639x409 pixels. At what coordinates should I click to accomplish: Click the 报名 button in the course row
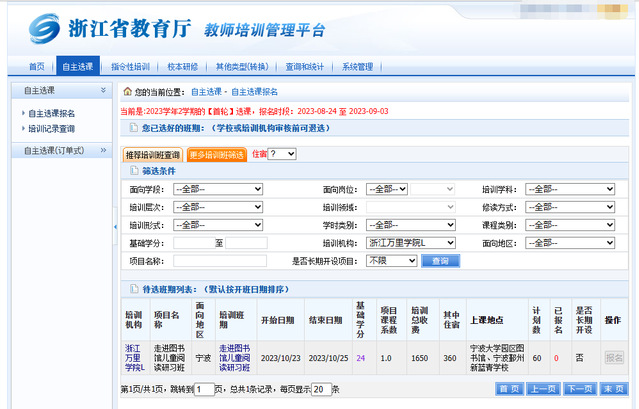tap(614, 358)
